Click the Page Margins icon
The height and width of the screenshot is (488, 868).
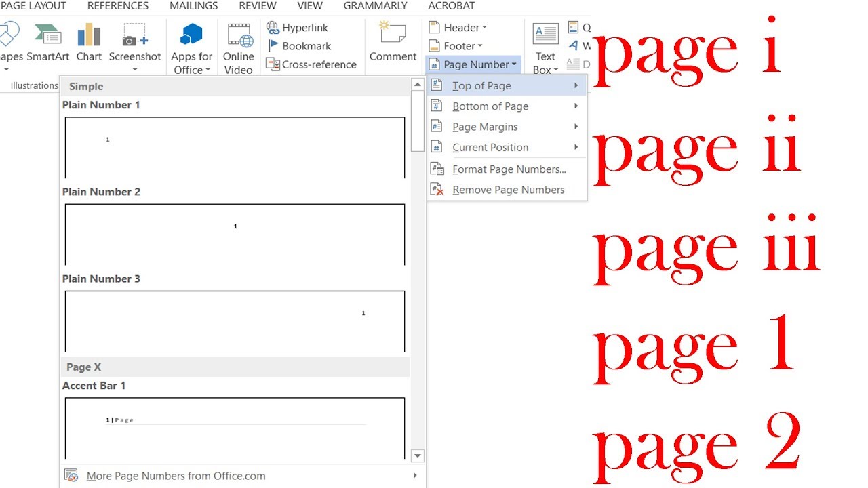[x=437, y=127]
